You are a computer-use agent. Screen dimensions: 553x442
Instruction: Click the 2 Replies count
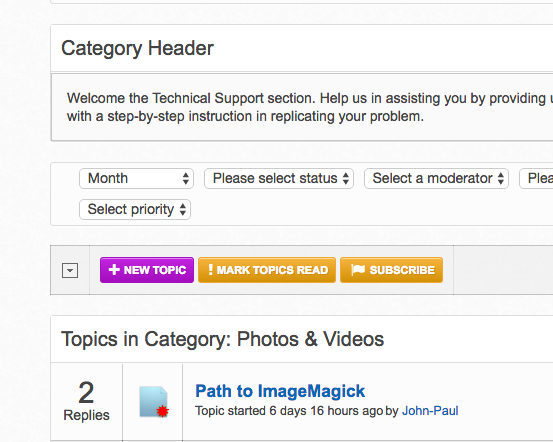click(86, 401)
